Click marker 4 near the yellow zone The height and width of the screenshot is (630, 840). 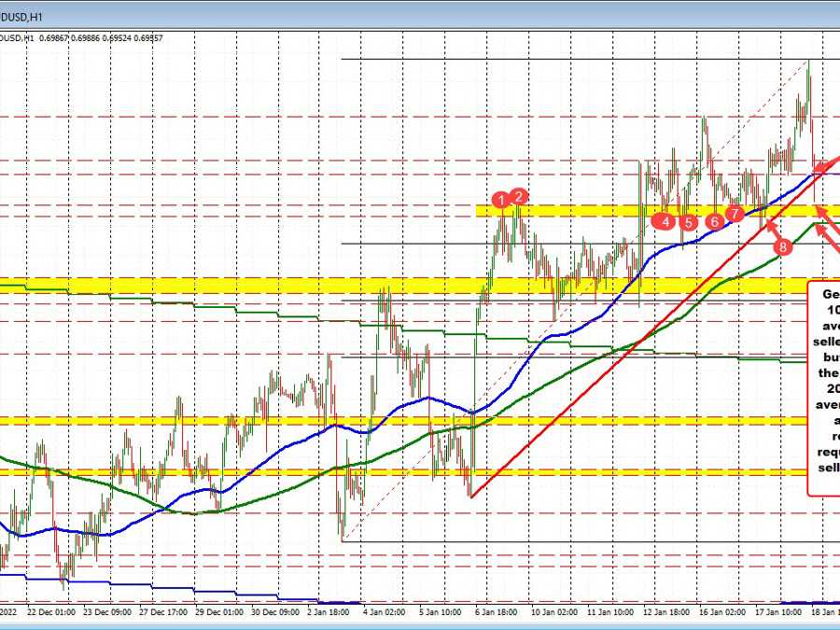point(665,222)
